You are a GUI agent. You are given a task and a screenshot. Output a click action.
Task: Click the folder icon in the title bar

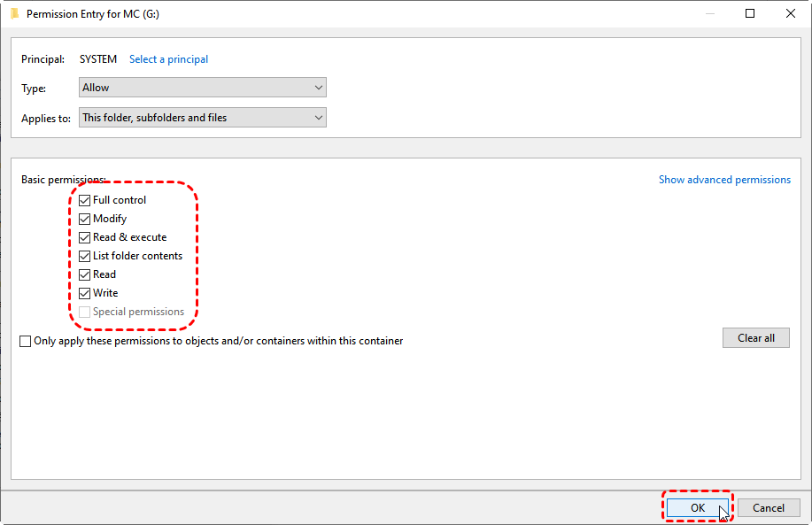(x=13, y=14)
